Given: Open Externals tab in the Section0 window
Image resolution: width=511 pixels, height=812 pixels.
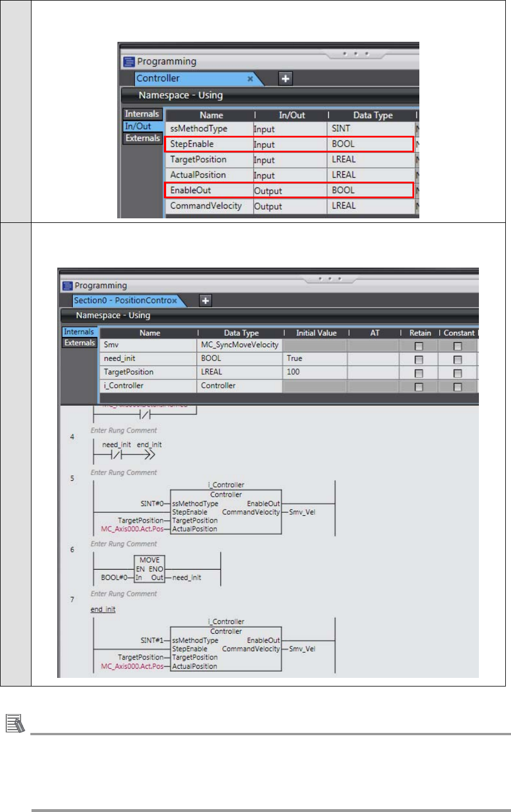Looking at the screenshot, I should pyautogui.click(x=80, y=343).
